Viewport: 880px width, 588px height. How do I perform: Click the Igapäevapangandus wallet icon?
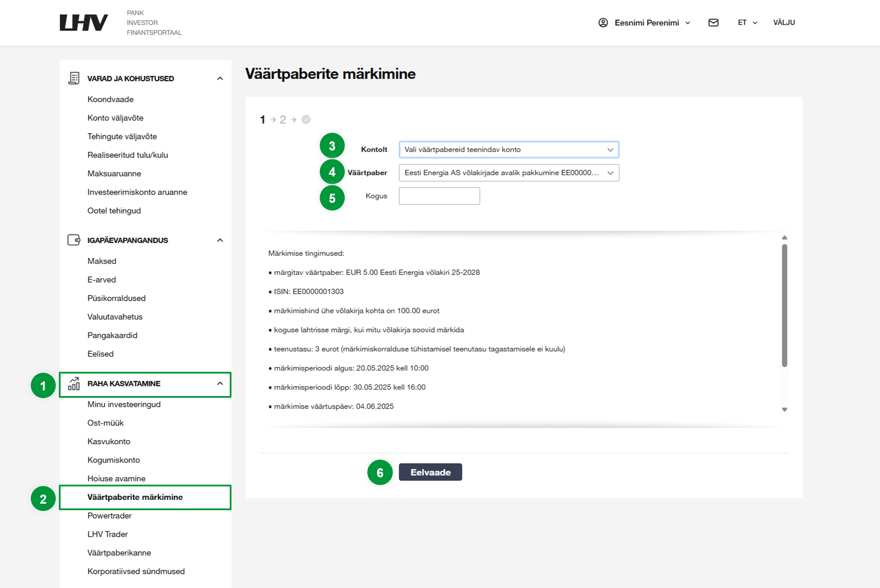pyautogui.click(x=74, y=240)
